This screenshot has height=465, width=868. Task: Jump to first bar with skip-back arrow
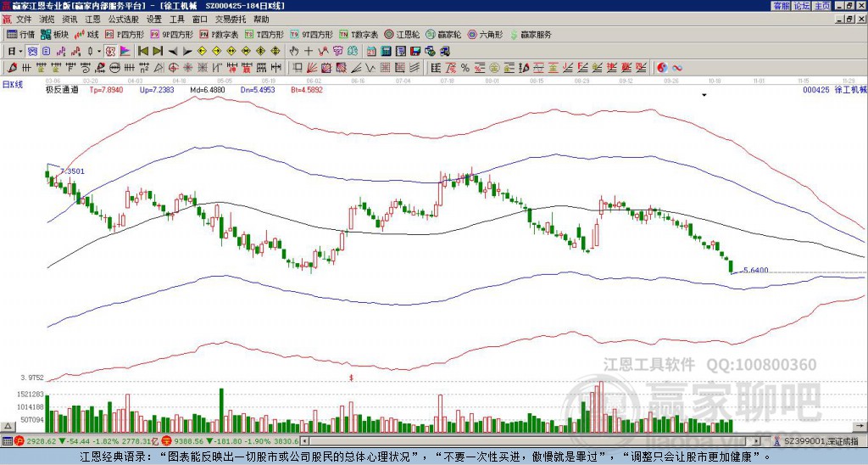click(142, 51)
